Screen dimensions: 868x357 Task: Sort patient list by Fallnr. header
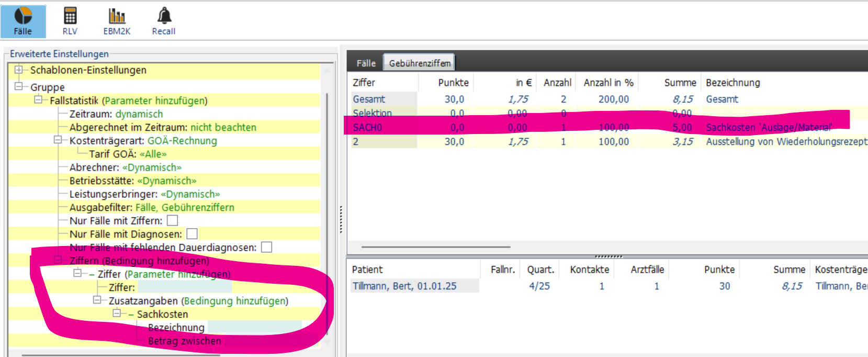(x=502, y=270)
